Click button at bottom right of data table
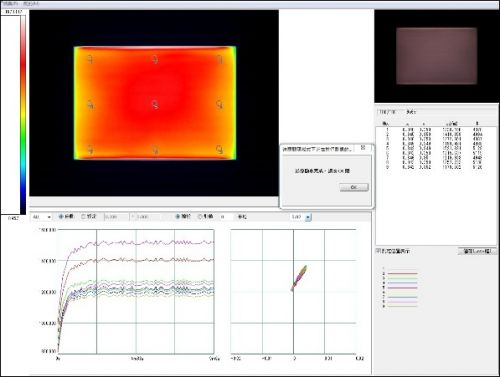500x377 pixels. 477,251
